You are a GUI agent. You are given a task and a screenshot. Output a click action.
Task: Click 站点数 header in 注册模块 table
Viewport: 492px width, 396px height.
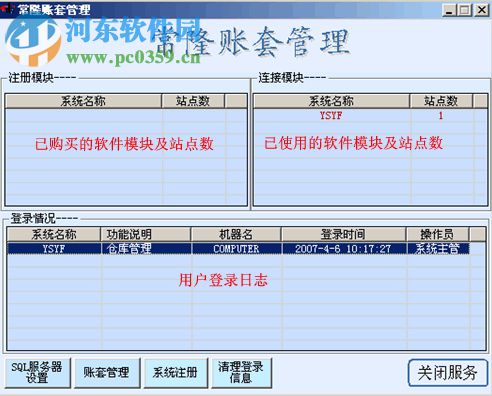click(193, 101)
